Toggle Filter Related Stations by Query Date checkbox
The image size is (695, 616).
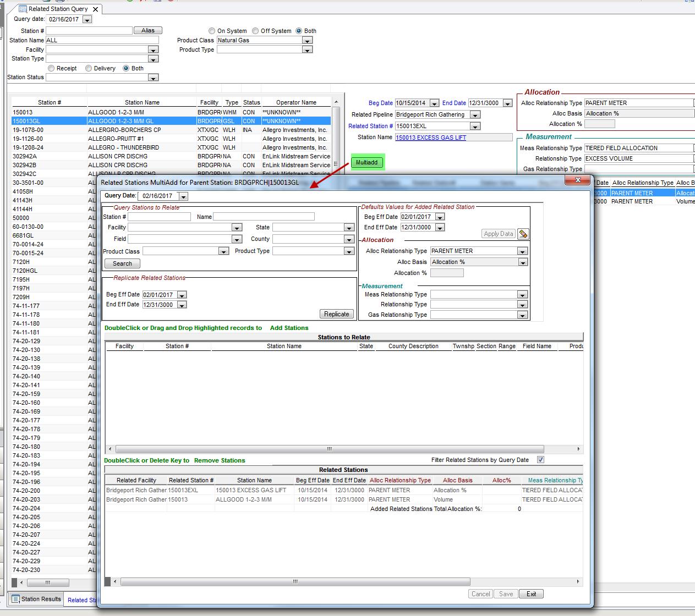[540, 460]
